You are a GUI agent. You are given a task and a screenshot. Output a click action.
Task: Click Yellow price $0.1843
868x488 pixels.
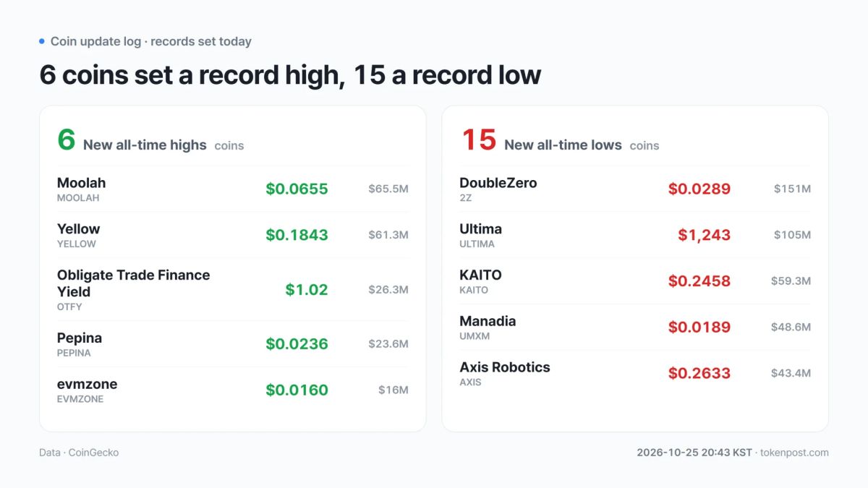tap(297, 235)
